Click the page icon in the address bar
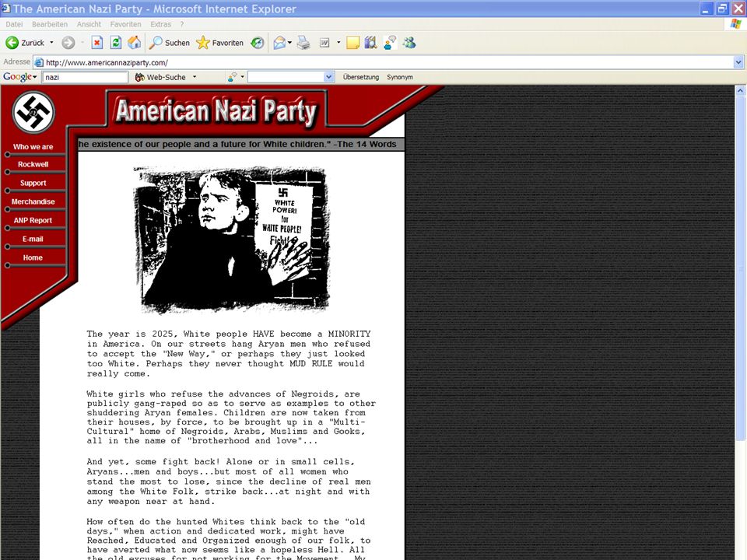Screen dimensions: 747x560 point(39,62)
